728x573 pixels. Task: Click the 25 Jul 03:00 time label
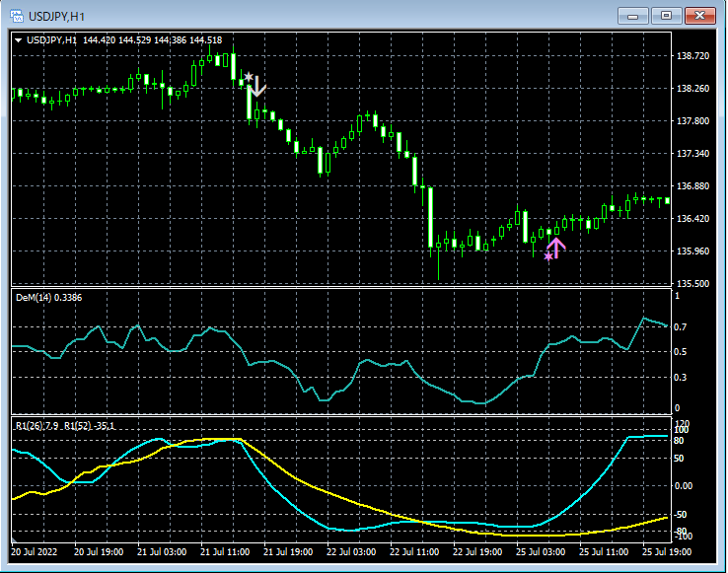(x=543, y=553)
